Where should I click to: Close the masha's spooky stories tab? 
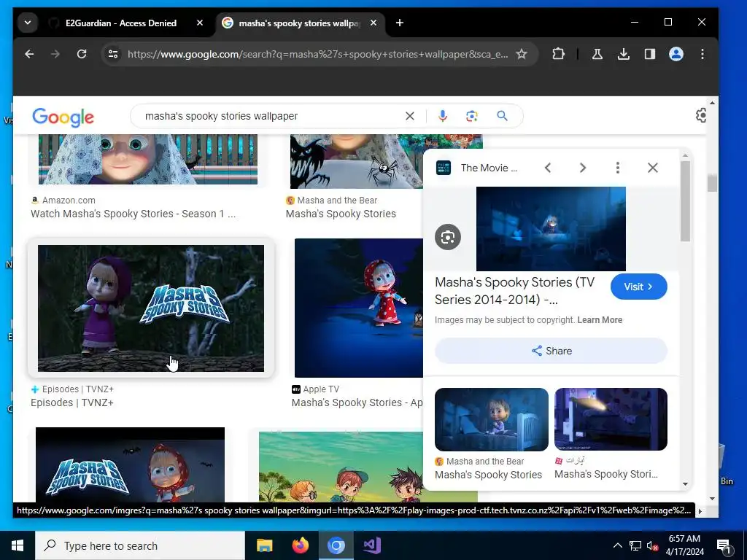pyautogui.click(x=373, y=23)
